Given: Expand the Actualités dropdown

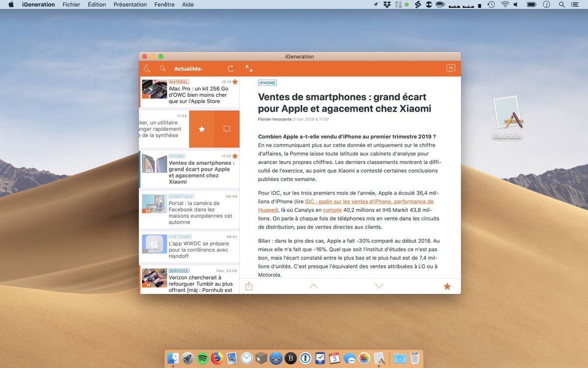Looking at the screenshot, I should pos(189,69).
